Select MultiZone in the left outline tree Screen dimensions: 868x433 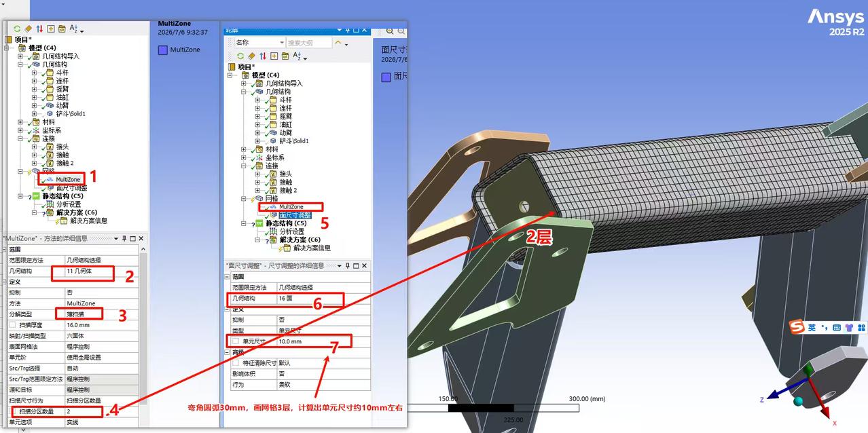pos(68,179)
